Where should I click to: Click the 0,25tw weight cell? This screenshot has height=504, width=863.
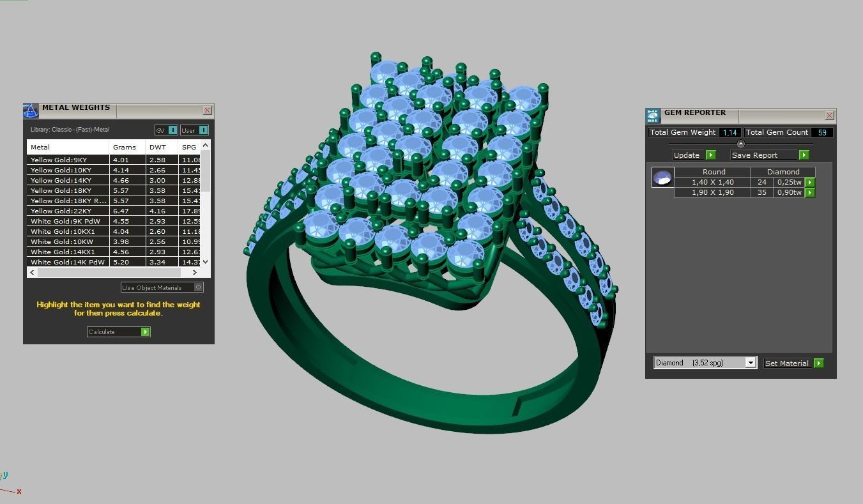click(789, 182)
